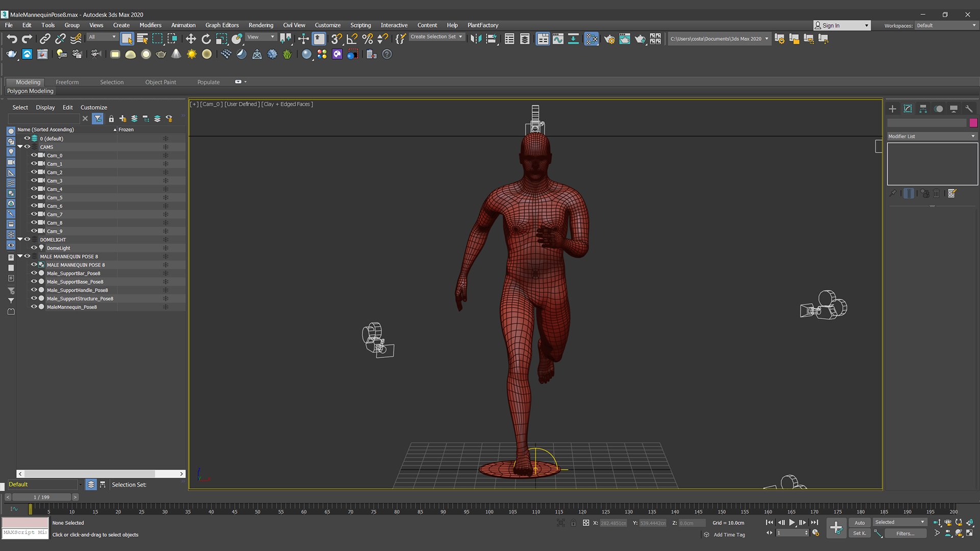Open Key Filters... button
The width and height of the screenshot is (980, 551).
click(905, 534)
